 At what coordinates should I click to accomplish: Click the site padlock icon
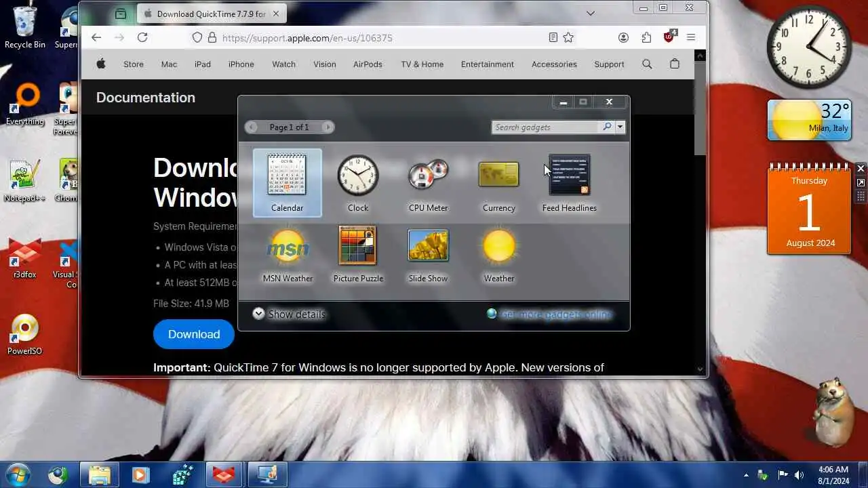coord(212,38)
